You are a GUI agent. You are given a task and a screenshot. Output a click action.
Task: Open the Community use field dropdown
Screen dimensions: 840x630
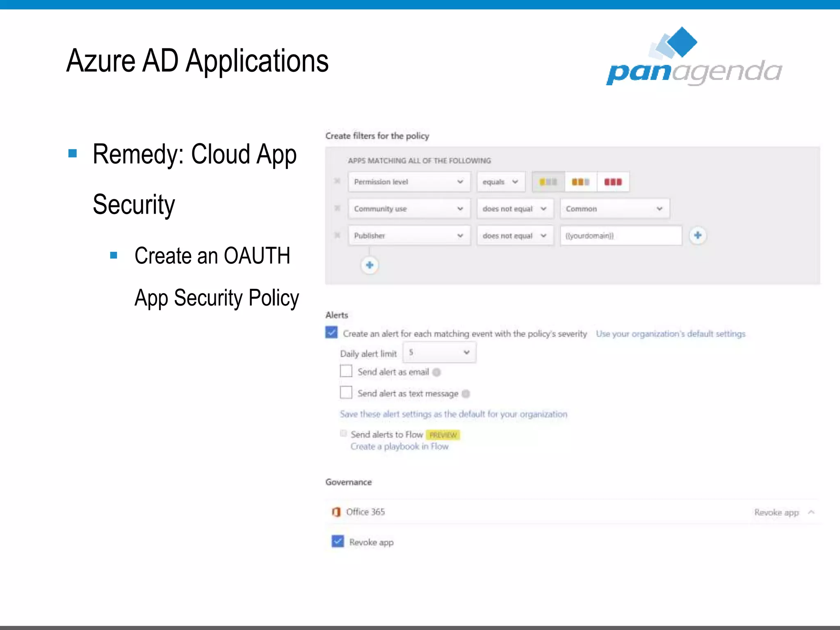tap(409, 209)
